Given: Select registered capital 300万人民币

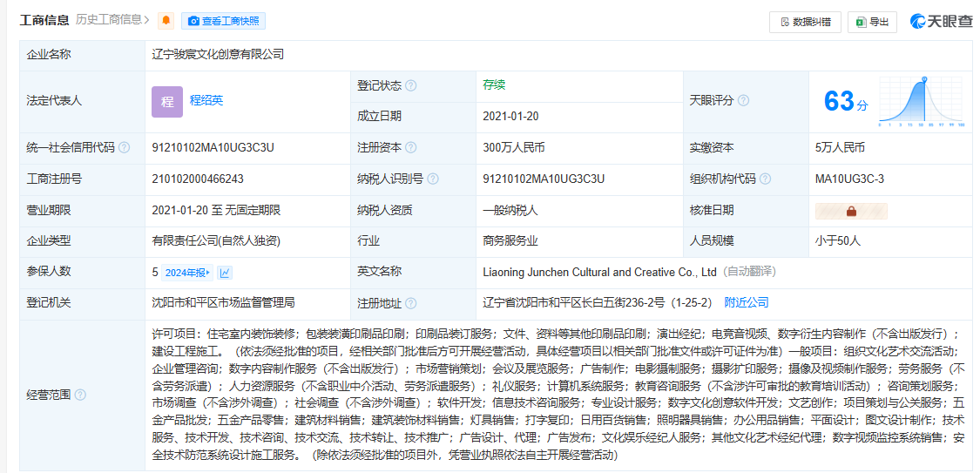Looking at the screenshot, I should click(x=514, y=148).
